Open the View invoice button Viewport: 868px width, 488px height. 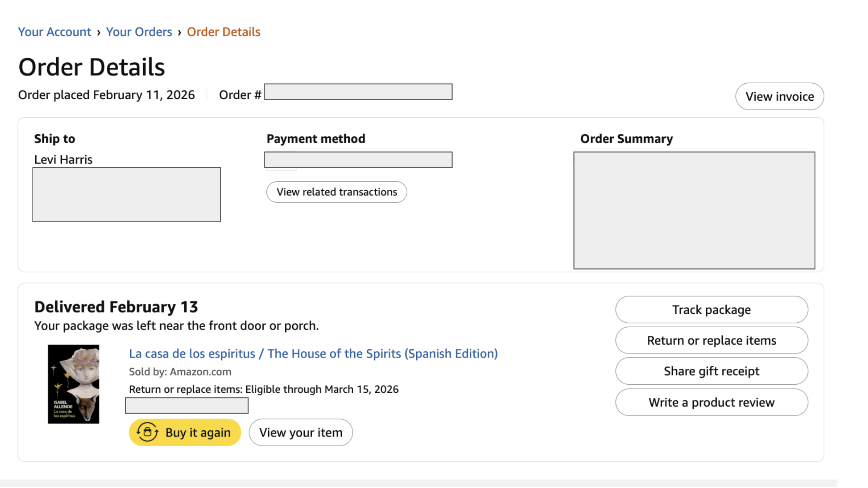(779, 96)
